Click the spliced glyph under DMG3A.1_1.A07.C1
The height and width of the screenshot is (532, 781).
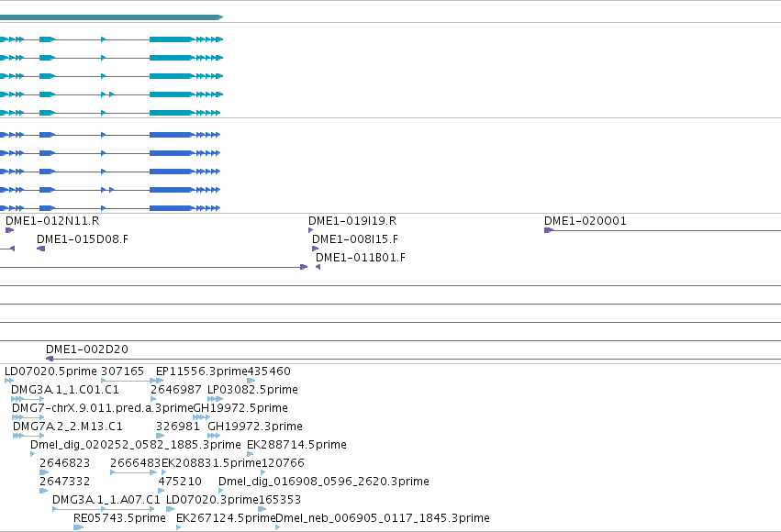coord(103,509)
